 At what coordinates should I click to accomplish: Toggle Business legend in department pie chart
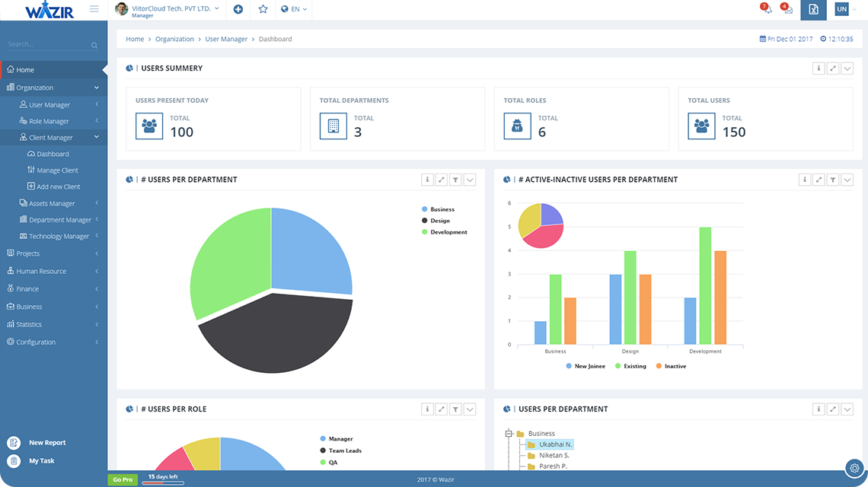point(438,209)
